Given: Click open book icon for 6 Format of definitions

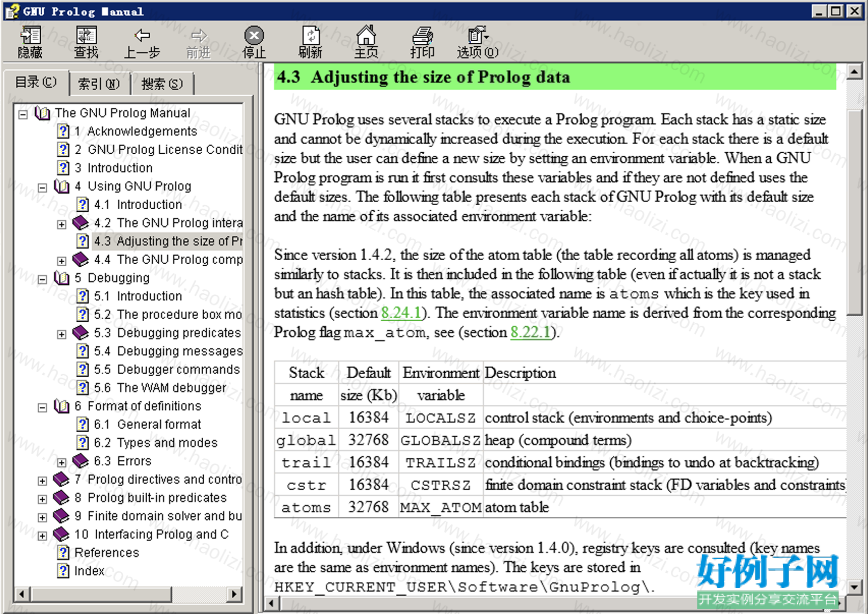Looking at the screenshot, I should [x=62, y=406].
